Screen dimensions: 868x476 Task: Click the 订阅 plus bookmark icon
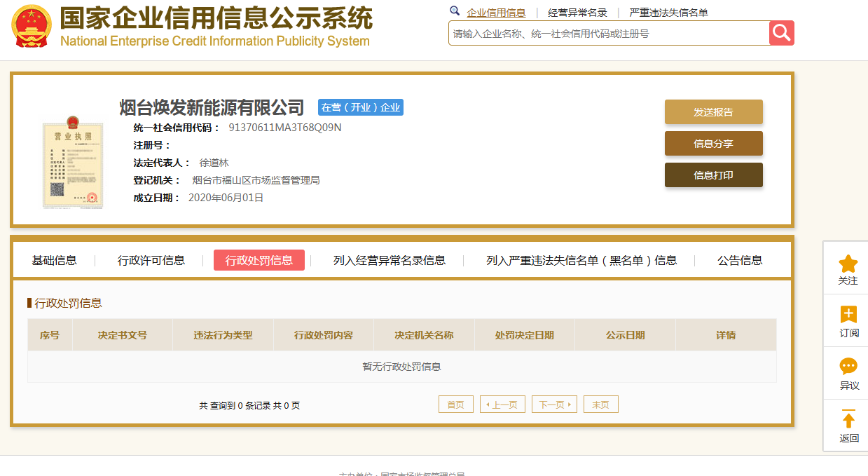point(848,315)
